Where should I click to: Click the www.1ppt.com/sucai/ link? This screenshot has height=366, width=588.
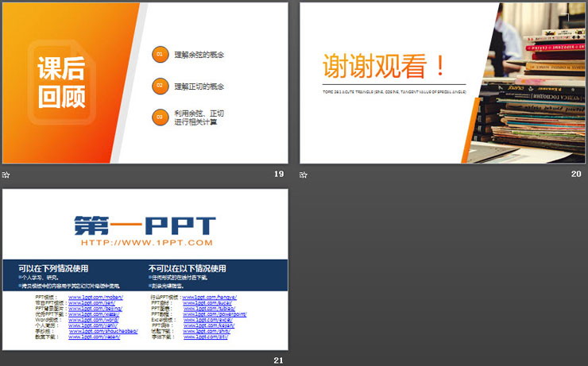pos(207,302)
